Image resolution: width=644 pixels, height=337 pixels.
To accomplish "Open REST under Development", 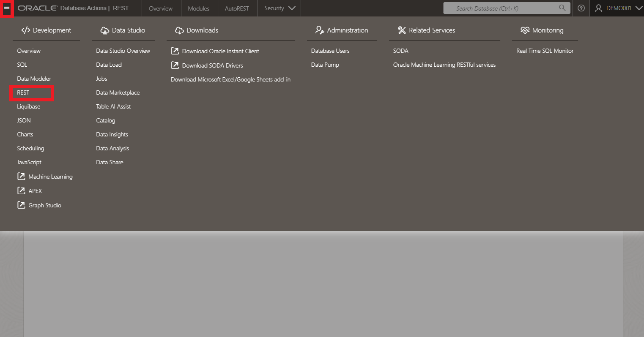I will click(23, 92).
